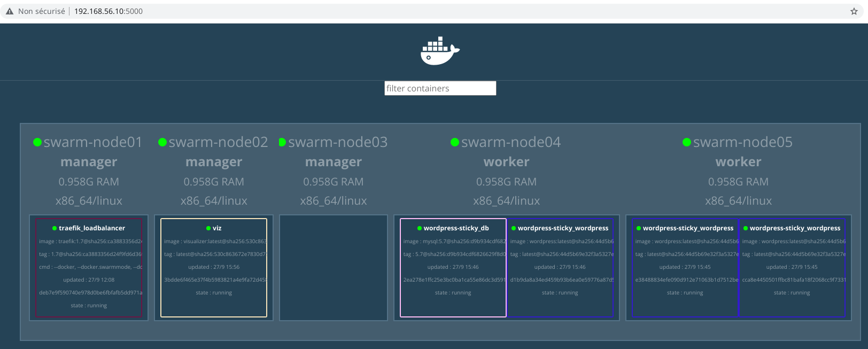Click wordpress container title above hash d1b9da8a34
This screenshot has height=349, width=868.
pos(563,228)
